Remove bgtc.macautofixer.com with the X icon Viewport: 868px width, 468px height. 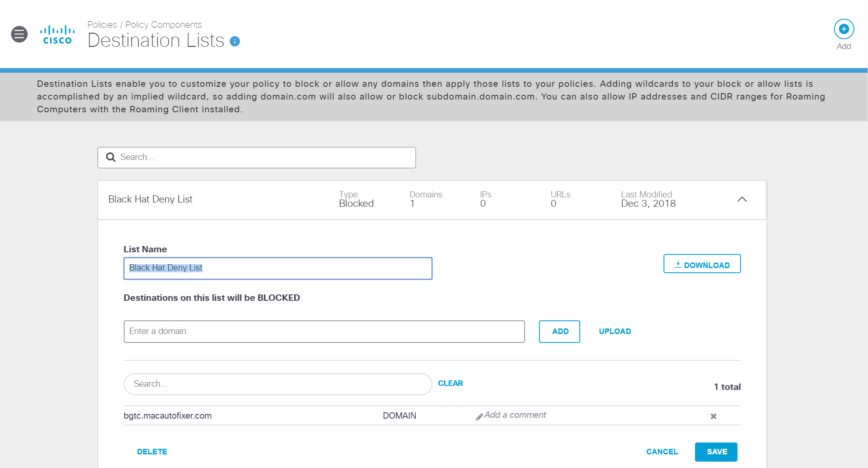click(x=713, y=416)
